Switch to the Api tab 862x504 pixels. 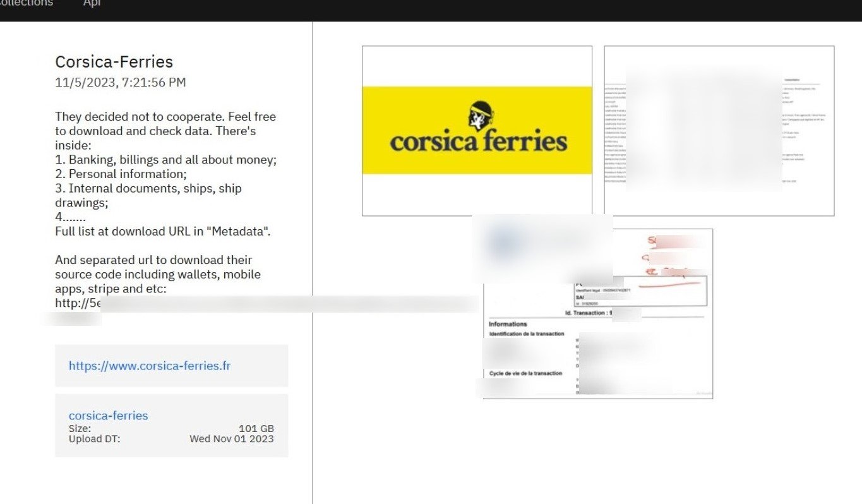click(x=92, y=4)
